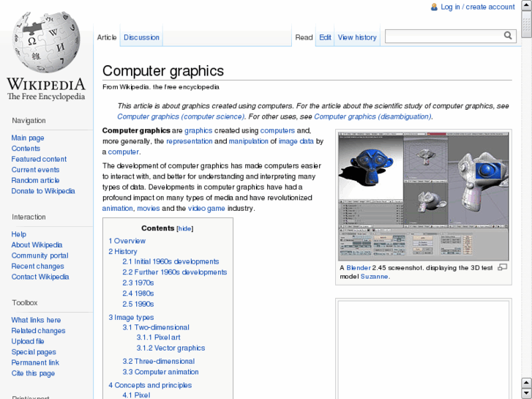
Task: Open a Random article
Action: pos(35,180)
